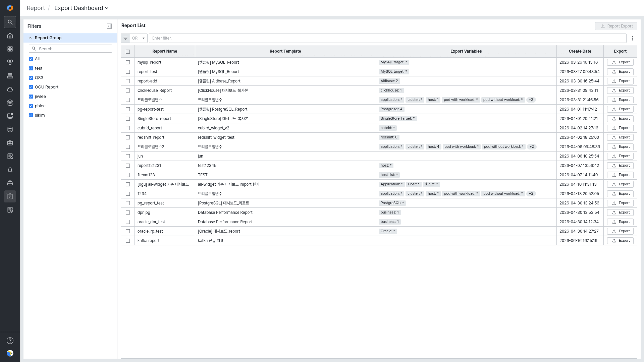This screenshot has width=644, height=362.
Task: Expand the +2 variables in 트리글로벌변수 row
Action: point(531,100)
